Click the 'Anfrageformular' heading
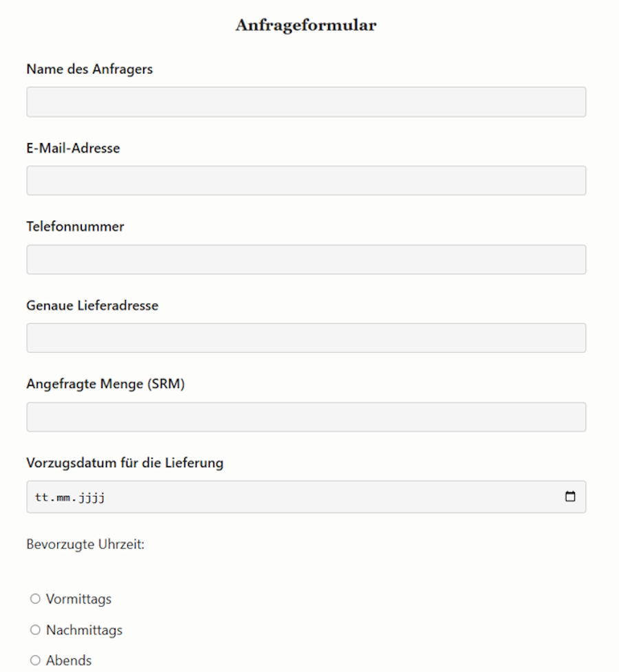 tap(306, 25)
